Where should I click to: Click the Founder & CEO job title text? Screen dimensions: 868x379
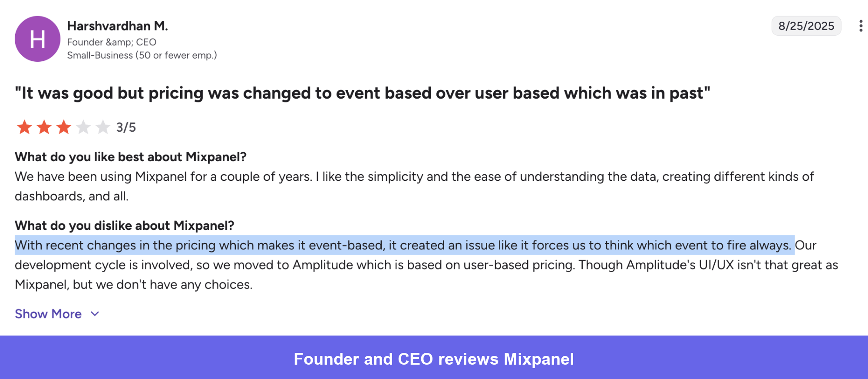[x=112, y=42]
